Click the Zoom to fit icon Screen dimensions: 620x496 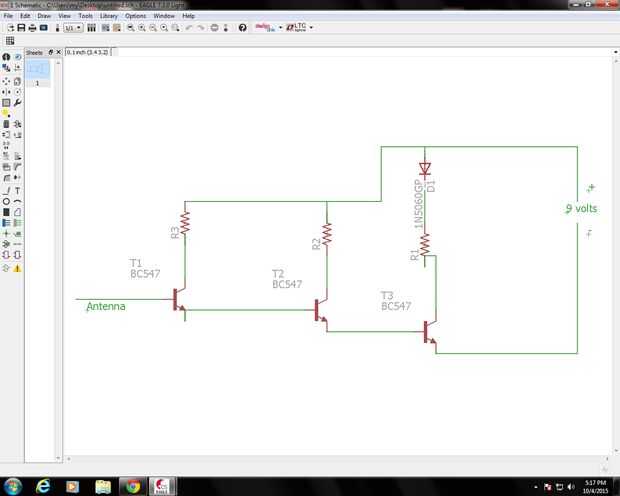pyautogui.click(x=130, y=28)
